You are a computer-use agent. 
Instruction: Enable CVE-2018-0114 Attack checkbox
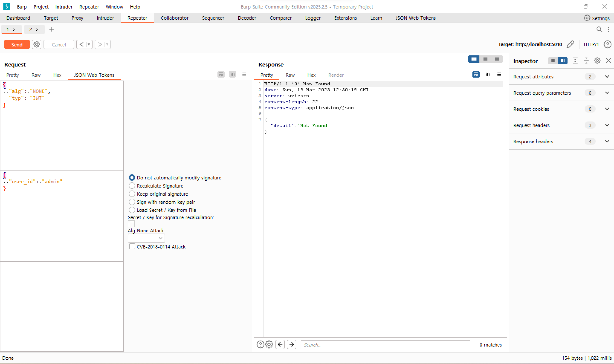coord(132,247)
